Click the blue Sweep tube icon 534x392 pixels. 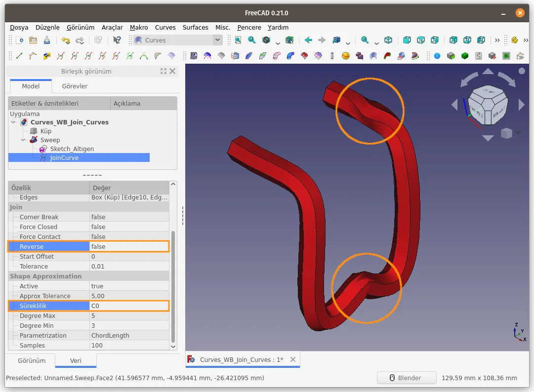[290, 56]
